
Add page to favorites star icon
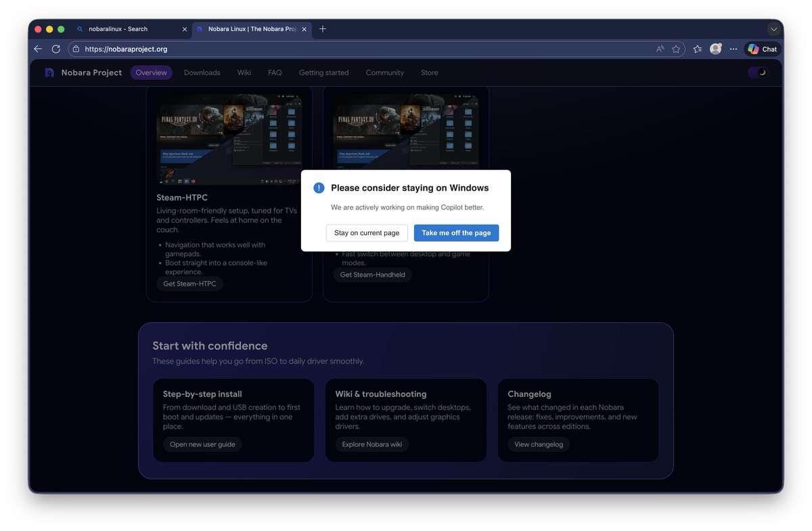[676, 49]
